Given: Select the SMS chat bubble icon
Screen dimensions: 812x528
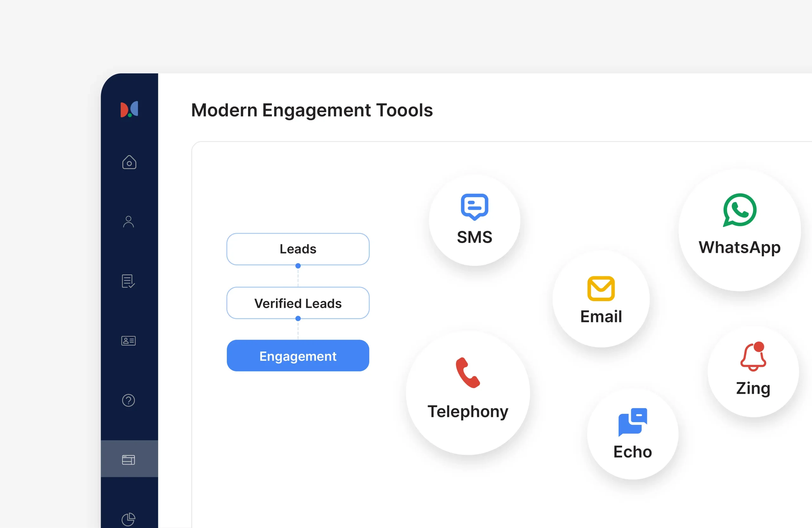Looking at the screenshot, I should (x=474, y=207).
